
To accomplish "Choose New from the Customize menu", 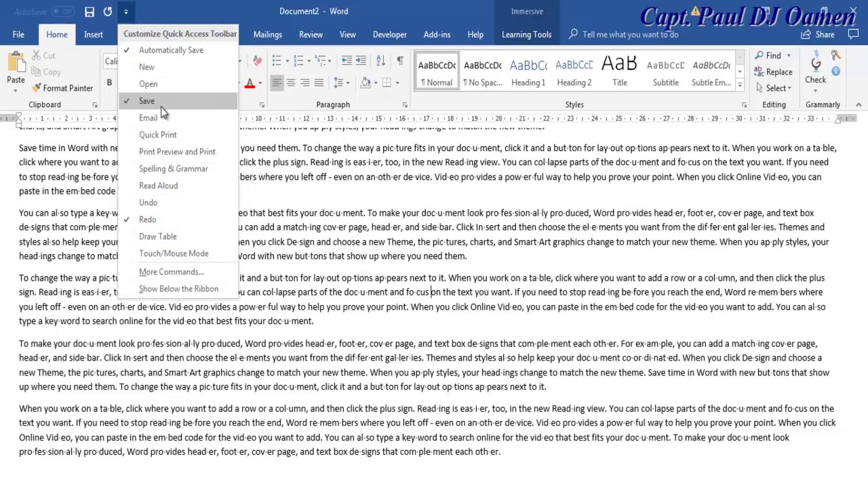I will pyautogui.click(x=178, y=67).
